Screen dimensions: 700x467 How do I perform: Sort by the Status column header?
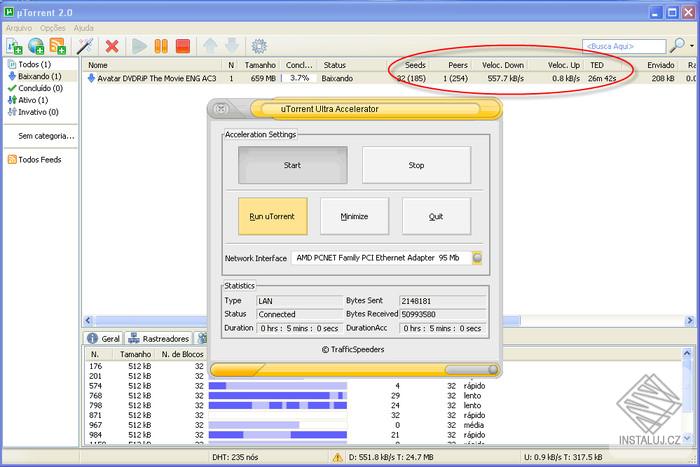click(x=334, y=65)
